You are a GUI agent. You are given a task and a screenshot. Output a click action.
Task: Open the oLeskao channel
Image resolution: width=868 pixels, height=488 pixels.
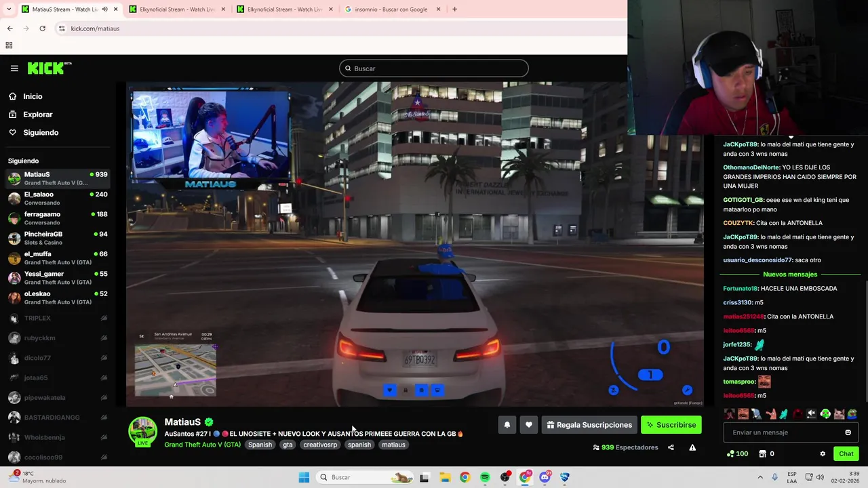tap(57, 298)
